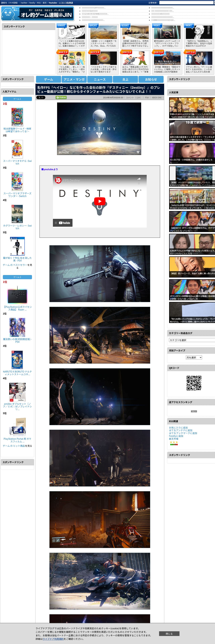Click the 魔法使いの夜 PS4 product link

click(x=17, y=340)
